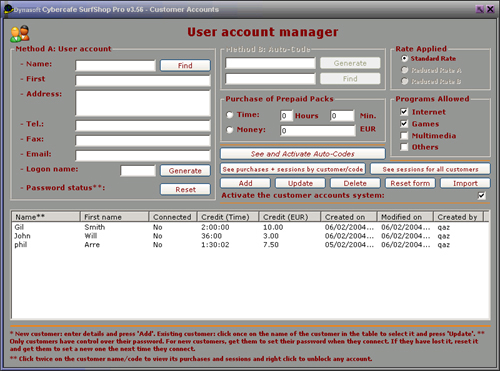Click the 7.50 EUR credit cell
This screenshot has height=371, width=500.
[271, 245]
